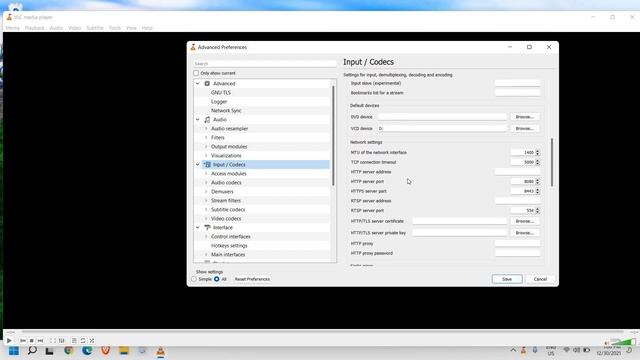Click the Save button
This screenshot has width=640, height=360.
click(507, 279)
